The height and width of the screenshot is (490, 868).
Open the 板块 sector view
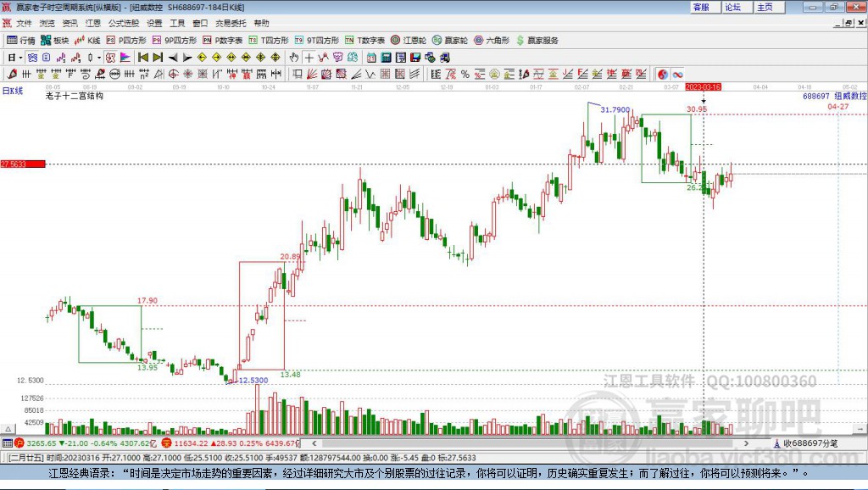pos(54,41)
